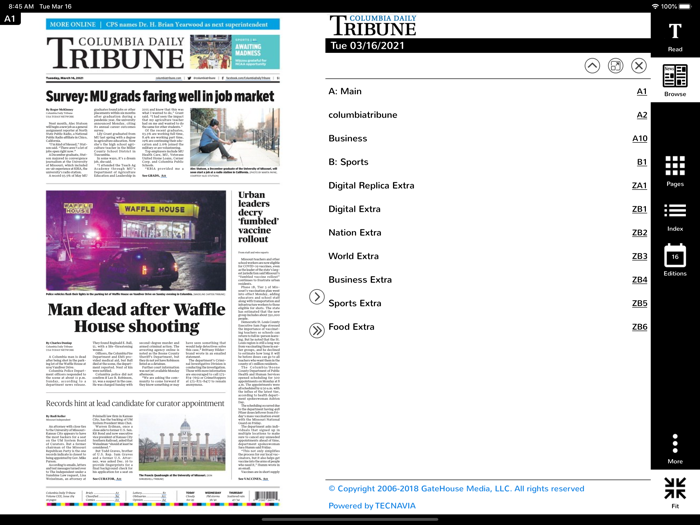The width and height of the screenshot is (700, 525).
Task: Tap the Waffle House shooting photo
Action: point(136,241)
